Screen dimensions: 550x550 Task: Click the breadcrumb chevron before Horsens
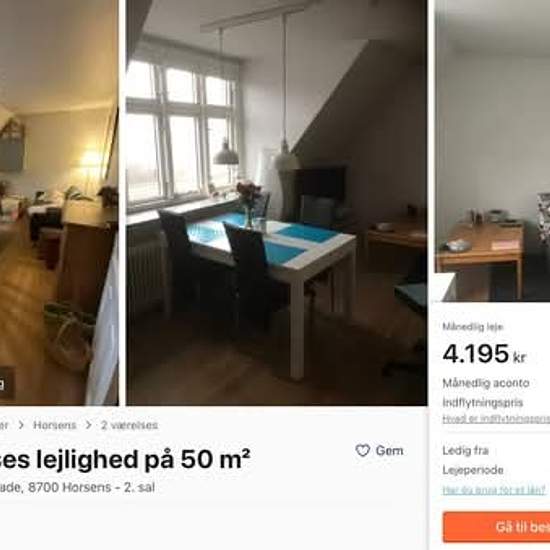21,425
